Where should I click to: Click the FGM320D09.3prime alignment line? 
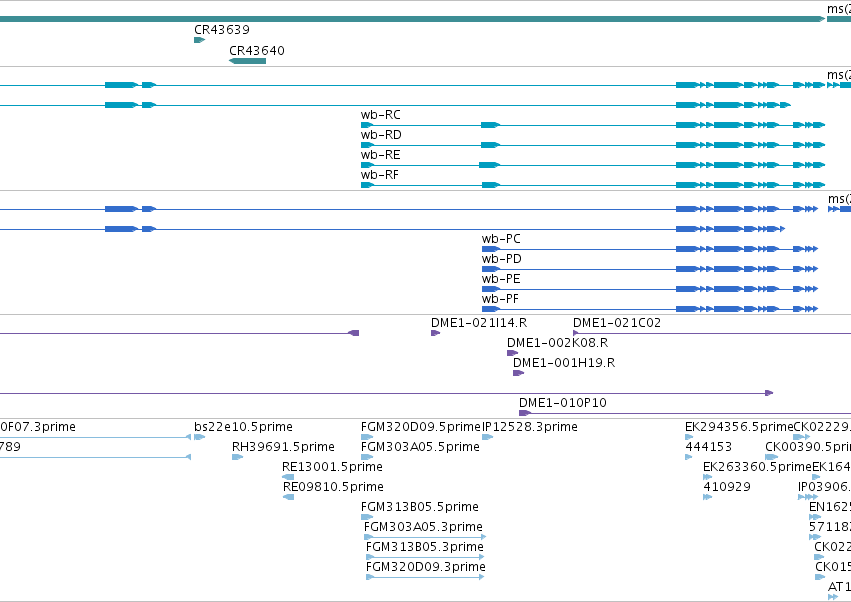coord(426,577)
